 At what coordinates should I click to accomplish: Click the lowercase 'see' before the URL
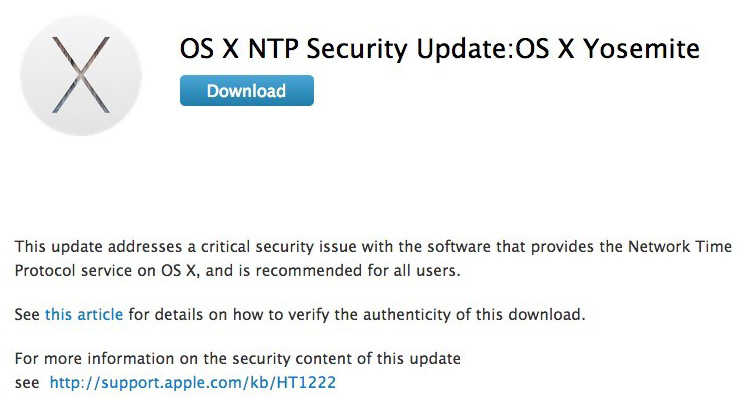[x=27, y=383]
